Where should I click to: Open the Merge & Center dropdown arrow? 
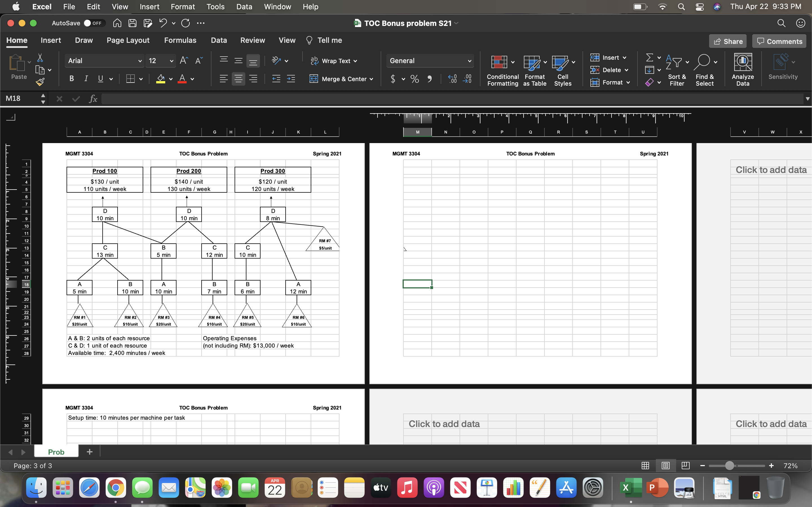pyautogui.click(x=371, y=79)
